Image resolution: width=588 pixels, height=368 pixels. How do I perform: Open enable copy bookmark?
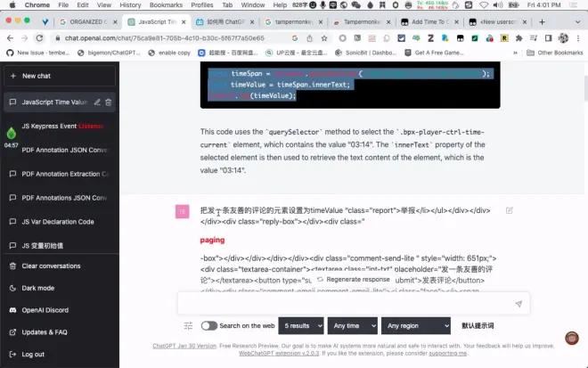(169, 53)
